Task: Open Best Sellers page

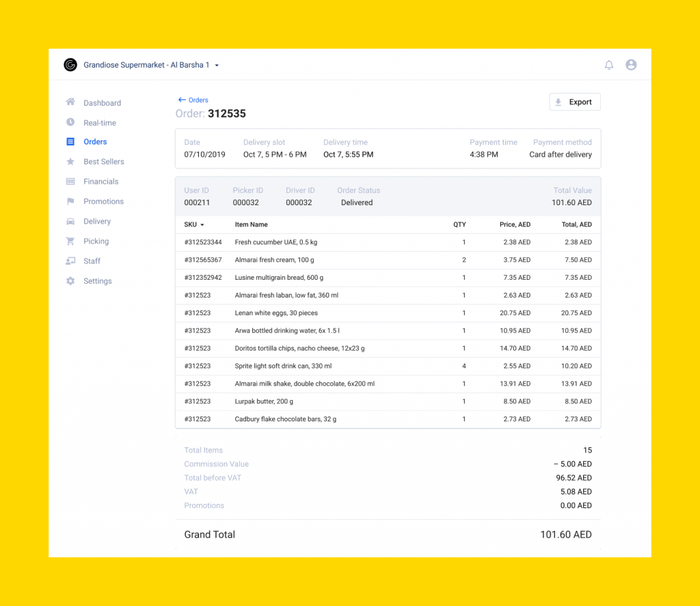Action: coord(104,161)
